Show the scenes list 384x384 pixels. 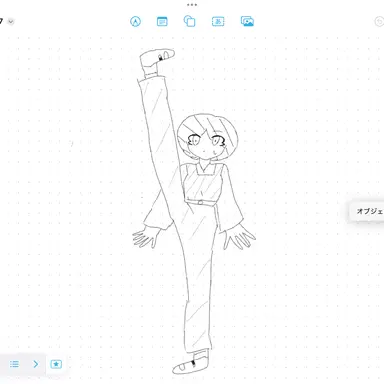click(14, 364)
